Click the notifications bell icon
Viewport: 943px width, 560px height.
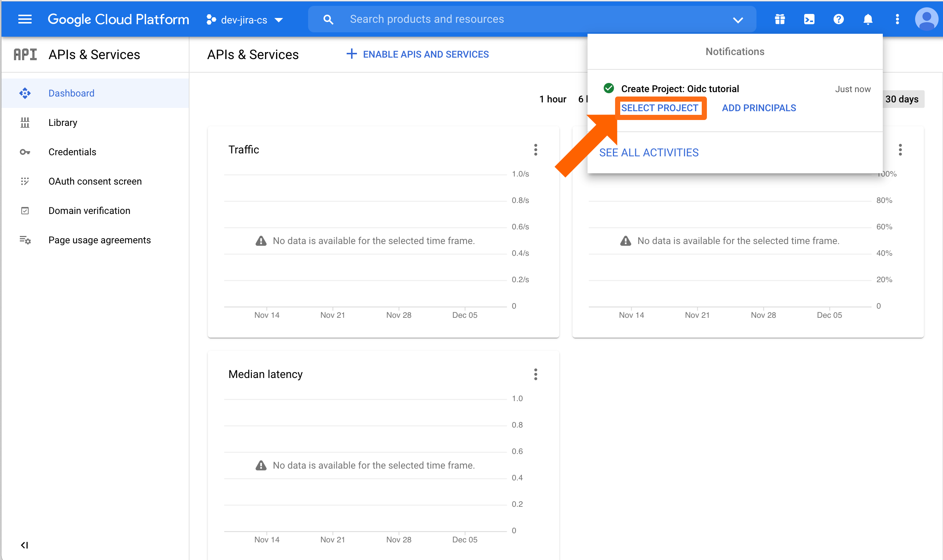click(x=868, y=19)
